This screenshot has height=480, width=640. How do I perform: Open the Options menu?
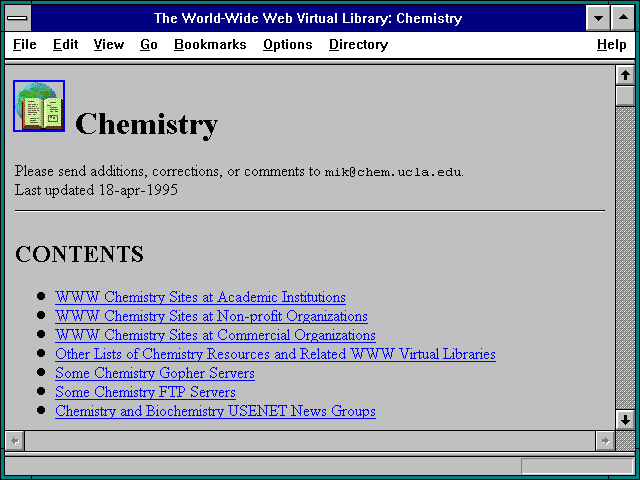pos(288,44)
